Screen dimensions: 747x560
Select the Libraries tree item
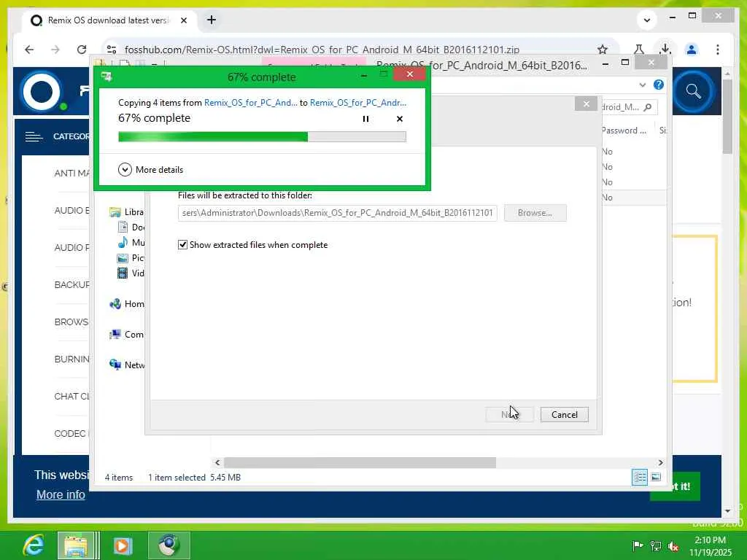127,212
